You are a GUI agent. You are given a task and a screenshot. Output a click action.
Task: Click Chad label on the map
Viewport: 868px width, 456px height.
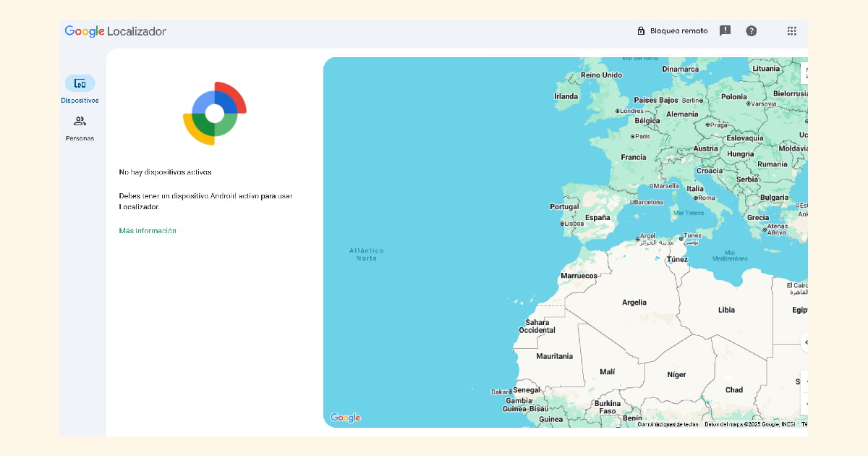[734, 389]
